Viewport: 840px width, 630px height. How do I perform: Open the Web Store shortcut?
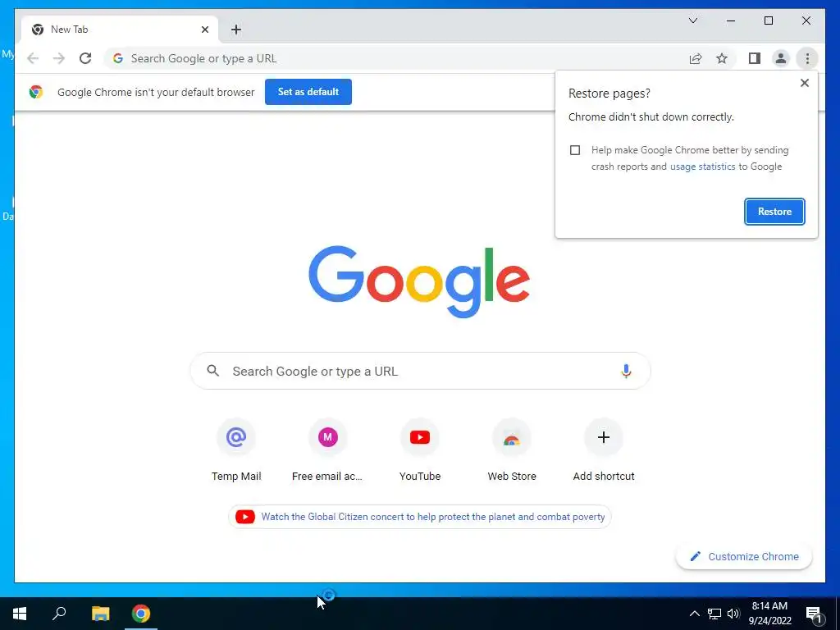pos(512,451)
